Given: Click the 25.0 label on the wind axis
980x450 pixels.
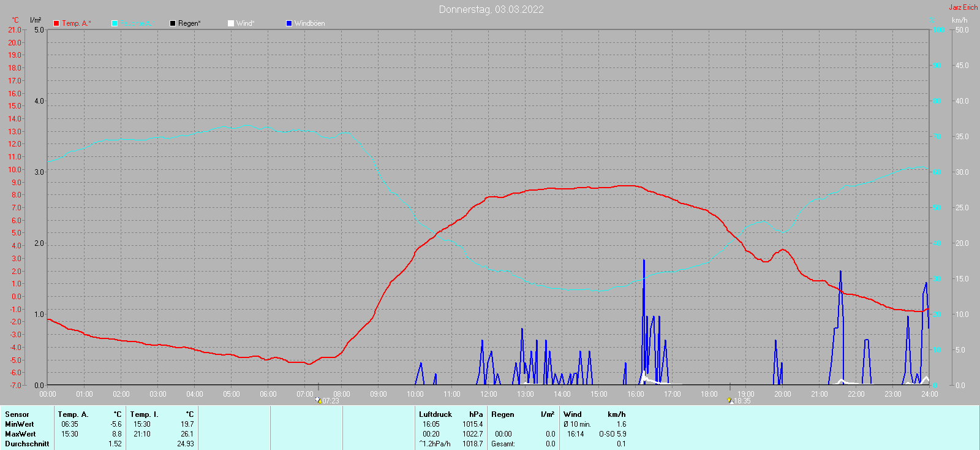Looking at the screenshot, I should [962, 208].
